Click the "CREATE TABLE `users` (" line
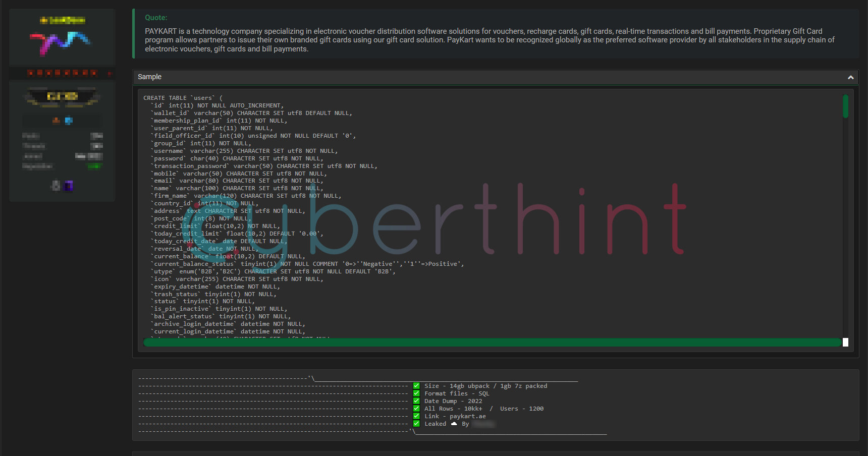This screenshot has height=456, width=868. 183,98
